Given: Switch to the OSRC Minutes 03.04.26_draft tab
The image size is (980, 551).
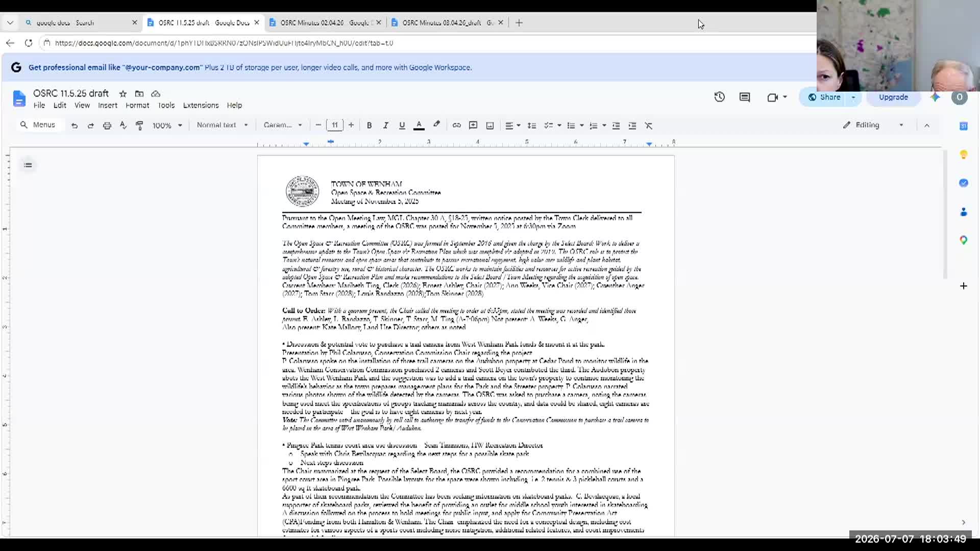Looking at the screenshot, I should 448,22.
